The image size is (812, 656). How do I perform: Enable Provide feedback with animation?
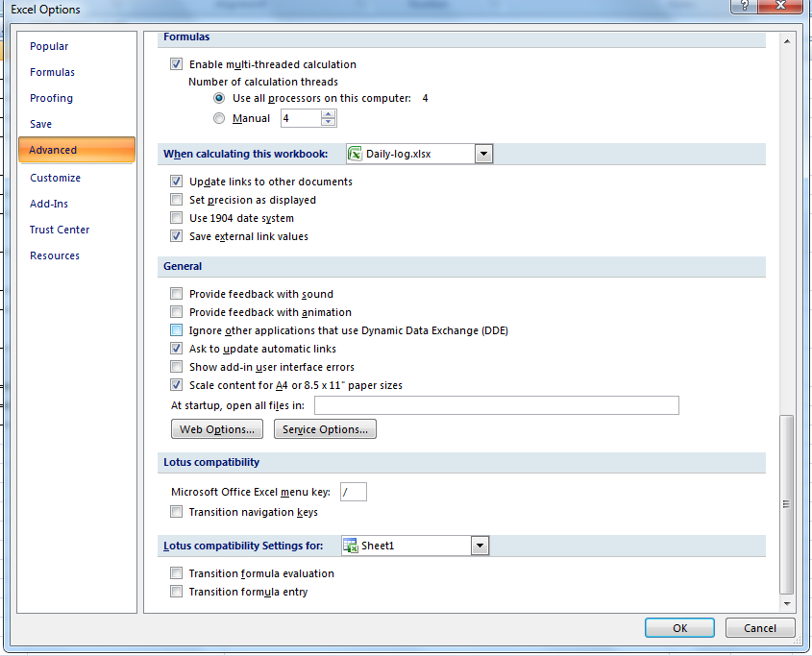176,312
